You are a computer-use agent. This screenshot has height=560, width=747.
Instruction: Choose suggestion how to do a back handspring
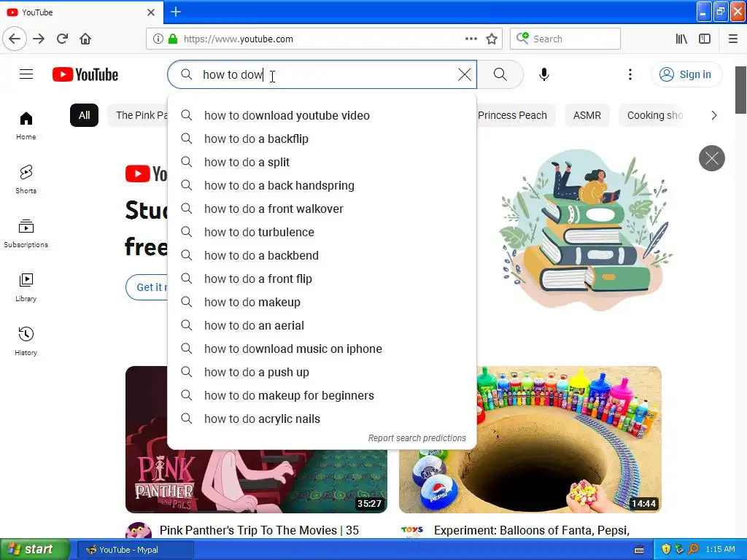[322, 185]
